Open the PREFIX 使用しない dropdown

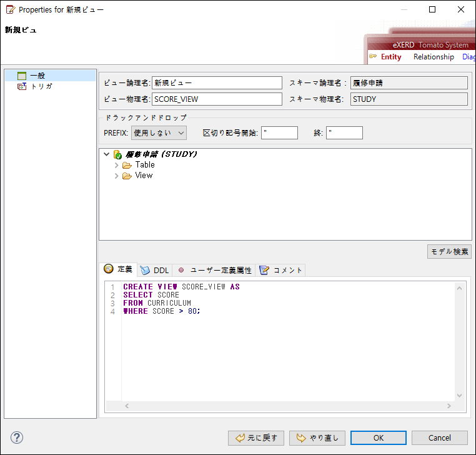pyautogui.click(x=159, y=133)
